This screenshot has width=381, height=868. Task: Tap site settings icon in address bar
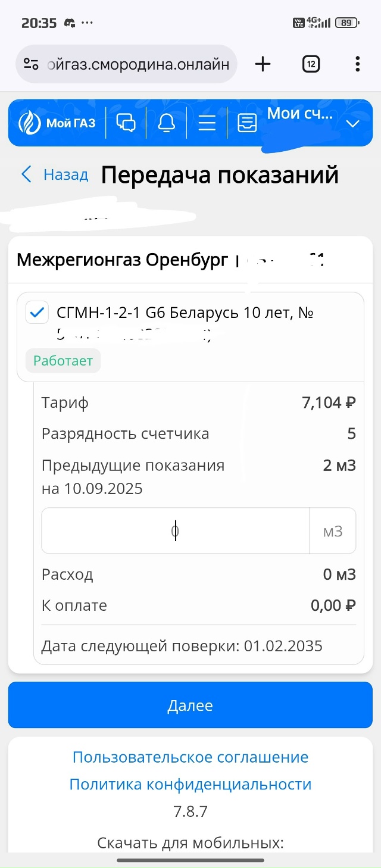[x=31, y=64]
